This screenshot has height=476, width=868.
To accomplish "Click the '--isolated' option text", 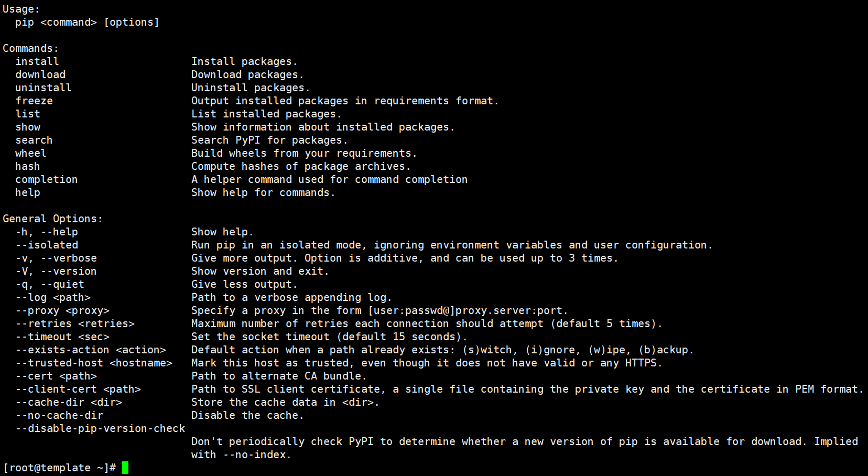I will tap(47, 245).
